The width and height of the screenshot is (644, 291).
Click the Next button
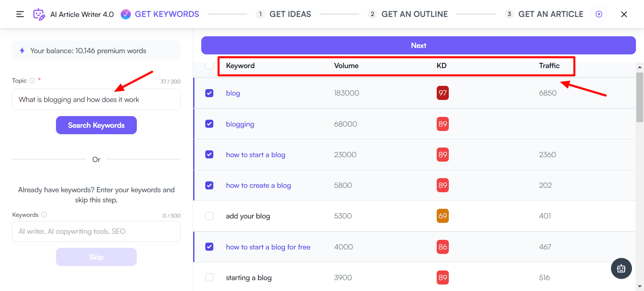pos(419,46)
